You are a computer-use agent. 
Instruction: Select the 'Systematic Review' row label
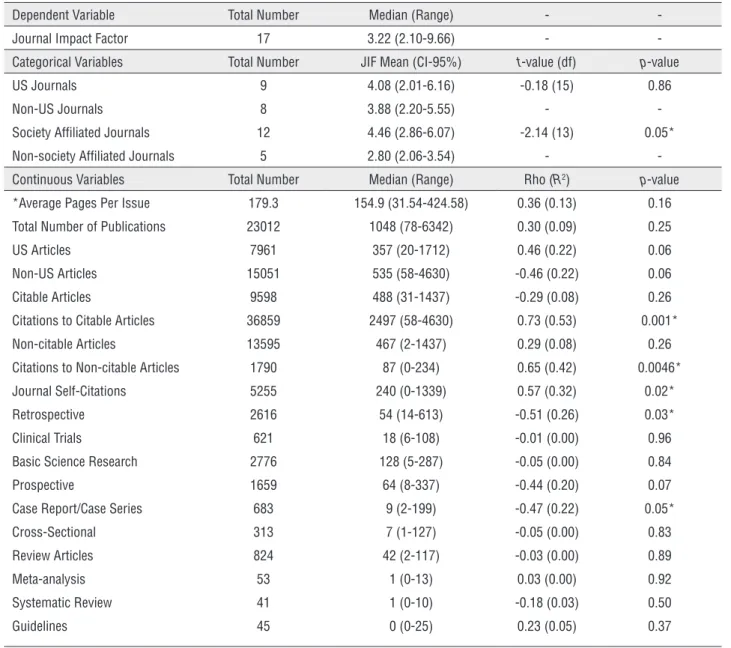tap(62, 603)
